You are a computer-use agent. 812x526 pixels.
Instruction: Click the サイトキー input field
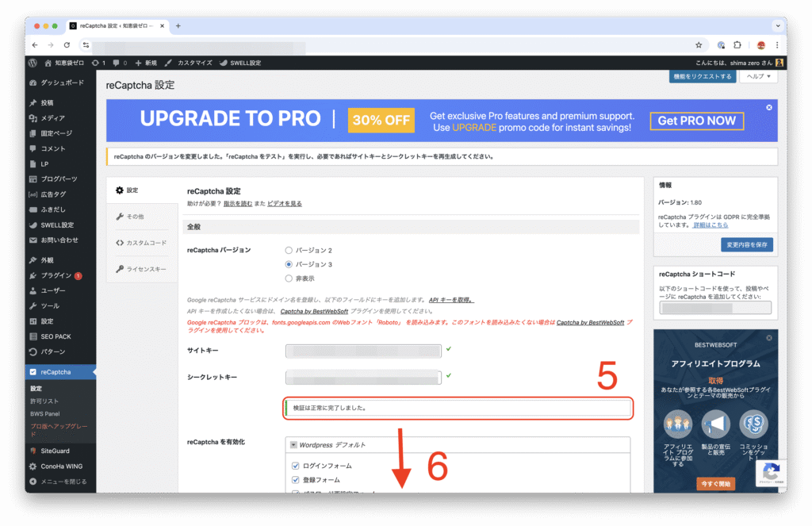click(x=363, y=351)
